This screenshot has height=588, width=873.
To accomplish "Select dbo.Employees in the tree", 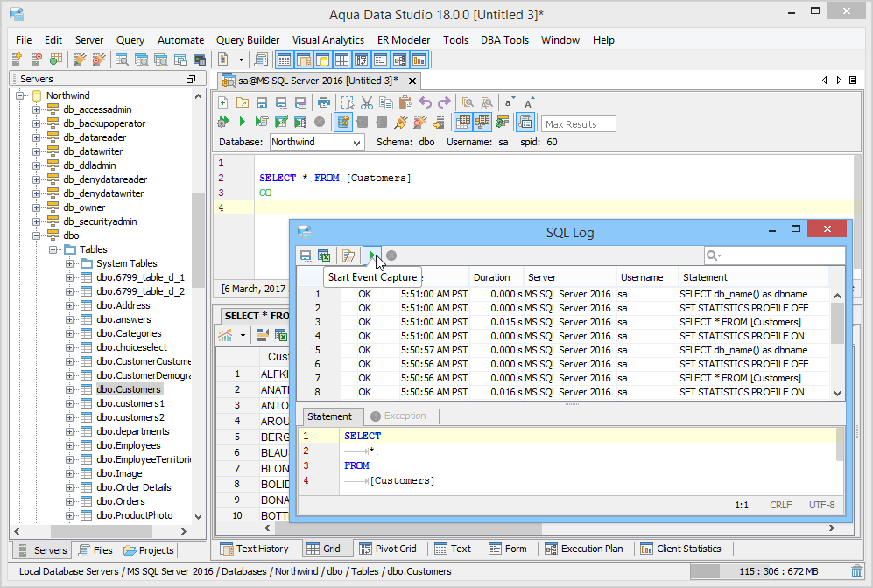I will [128, 445].
